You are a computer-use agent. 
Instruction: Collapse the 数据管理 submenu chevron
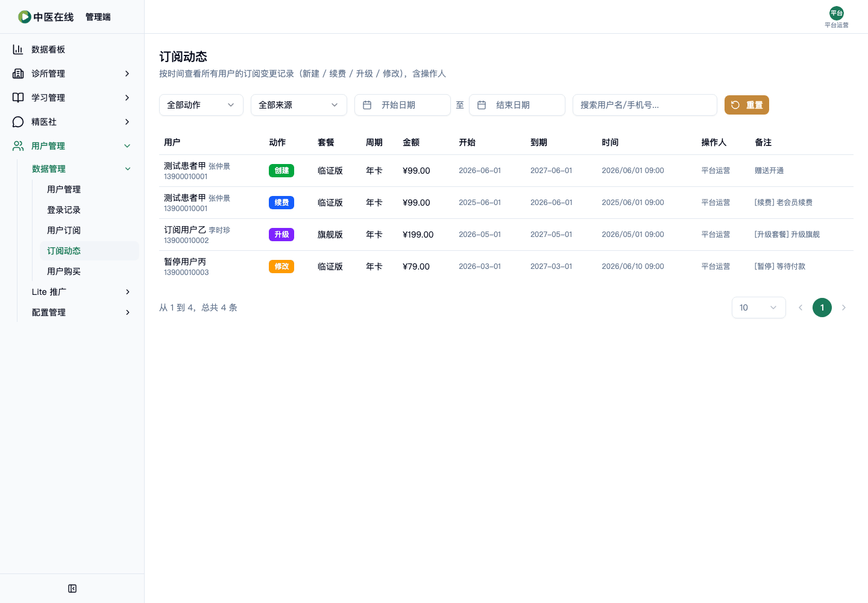point(128,169)
